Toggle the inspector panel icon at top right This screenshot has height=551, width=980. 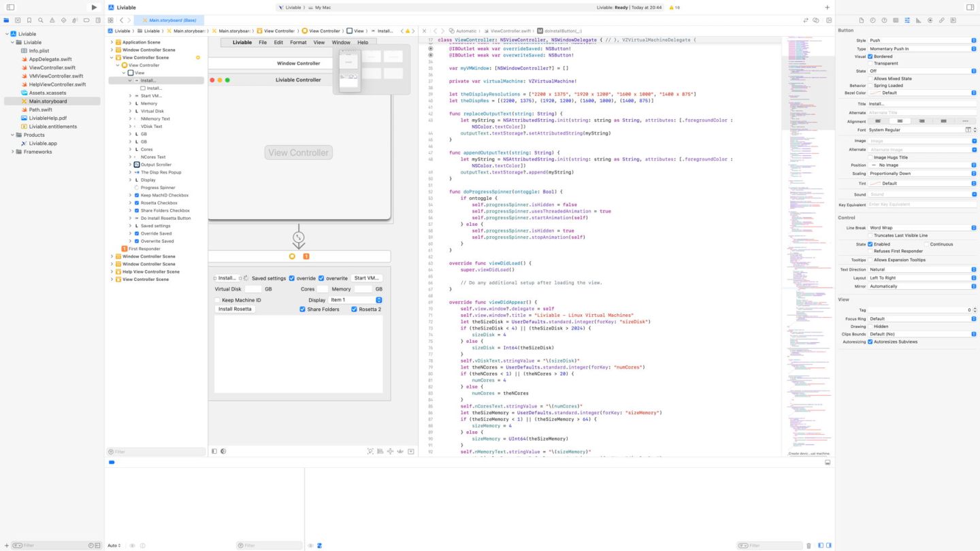[x=970, y=7]
